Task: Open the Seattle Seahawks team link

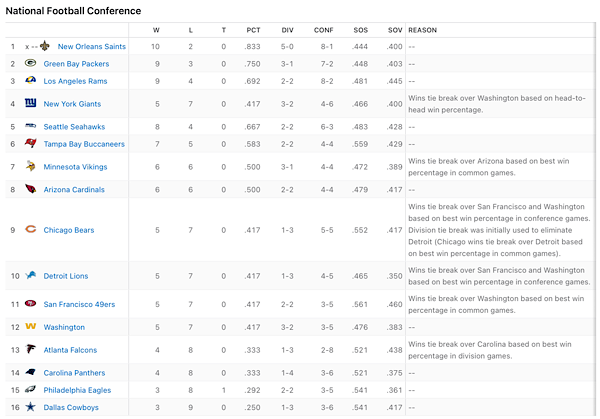Action: tap(74, 127)
